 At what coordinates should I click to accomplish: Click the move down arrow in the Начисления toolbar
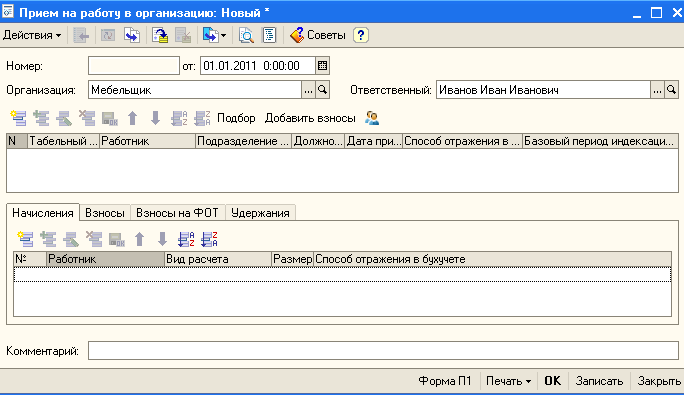click(x=162, y=239)
